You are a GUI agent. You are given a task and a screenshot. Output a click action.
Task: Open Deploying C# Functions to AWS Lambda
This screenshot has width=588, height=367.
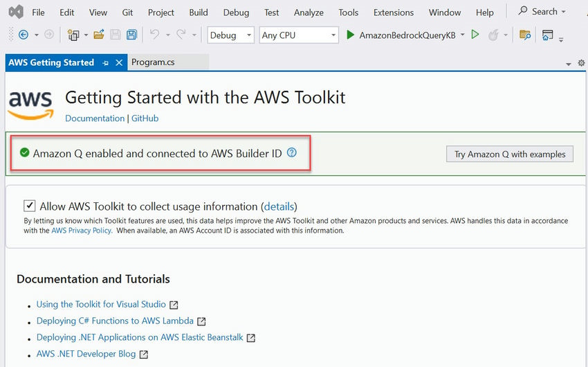115,321
